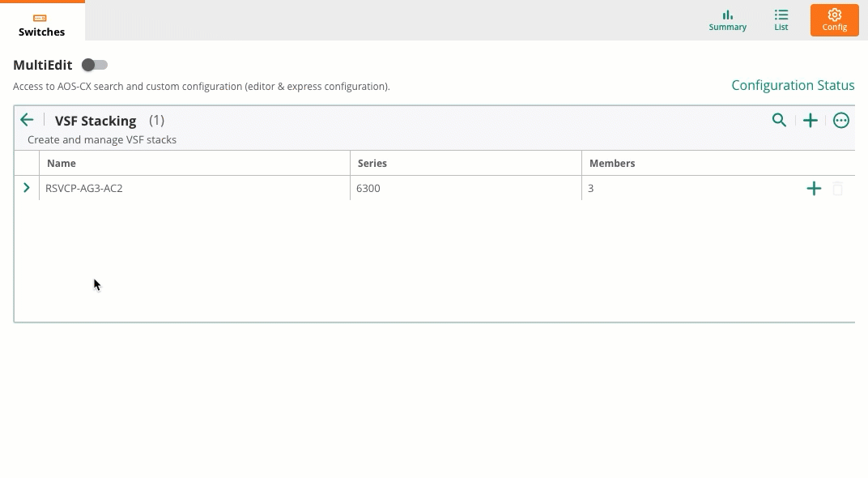Add a member to RSVCP-AG3-AC2 stack
Image resolution: width=868 pixels, height=478 pixels.
pyautogui.click(x=814, y=188)
